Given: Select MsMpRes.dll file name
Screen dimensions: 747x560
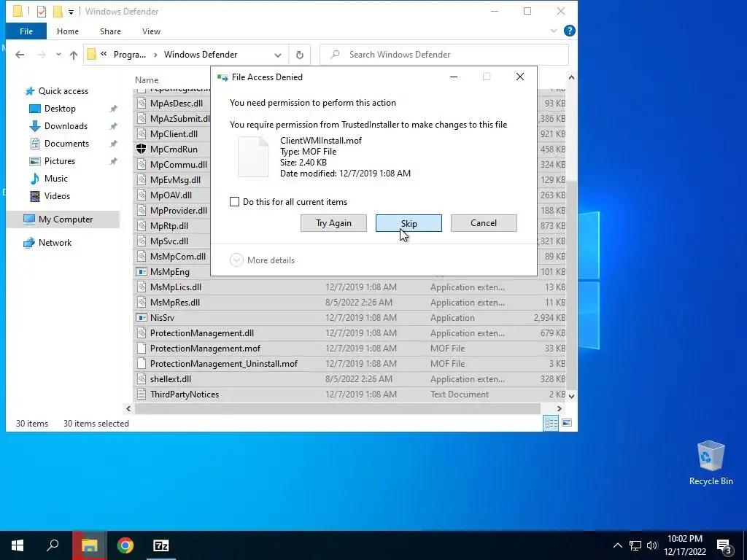Looking at the screenshot, I should pos(175,303).
